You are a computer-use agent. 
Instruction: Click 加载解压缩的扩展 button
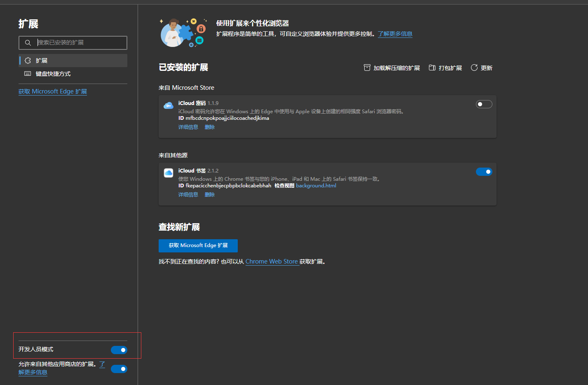pyautogui.click(x=392, y=68)
